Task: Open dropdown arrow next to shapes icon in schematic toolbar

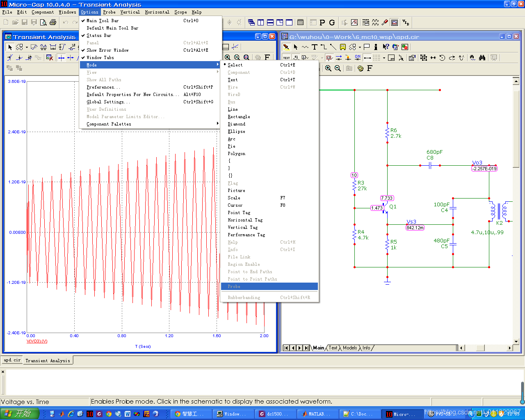Action: [x=360, y=47]
